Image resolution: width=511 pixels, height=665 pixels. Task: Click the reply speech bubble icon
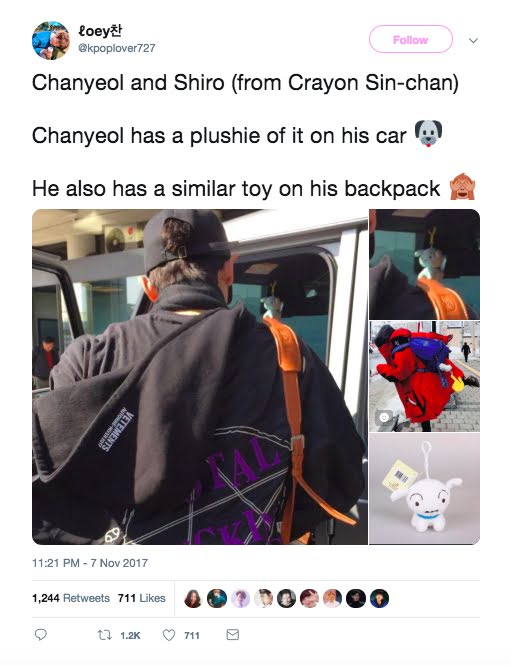coord(40,634)
